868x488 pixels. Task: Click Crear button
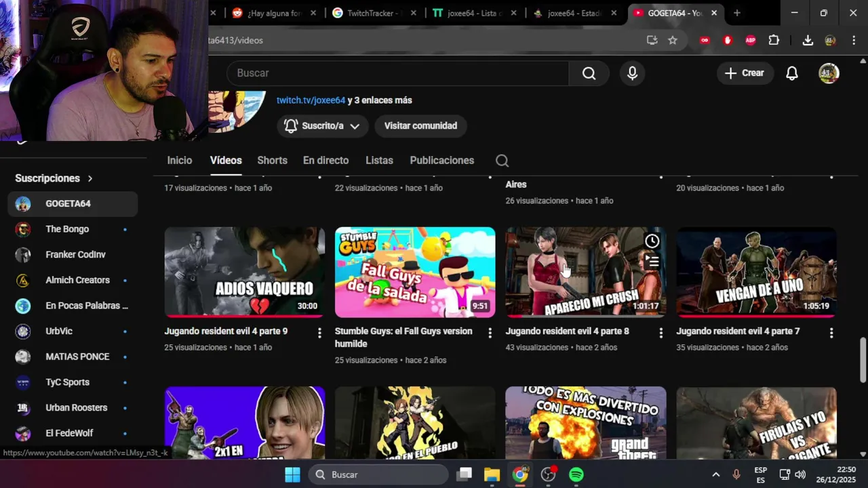(744, 73)
